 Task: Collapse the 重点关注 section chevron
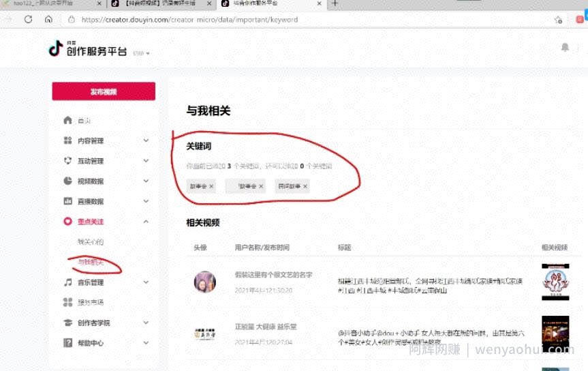pyautogui.click(x=146, y=222)
